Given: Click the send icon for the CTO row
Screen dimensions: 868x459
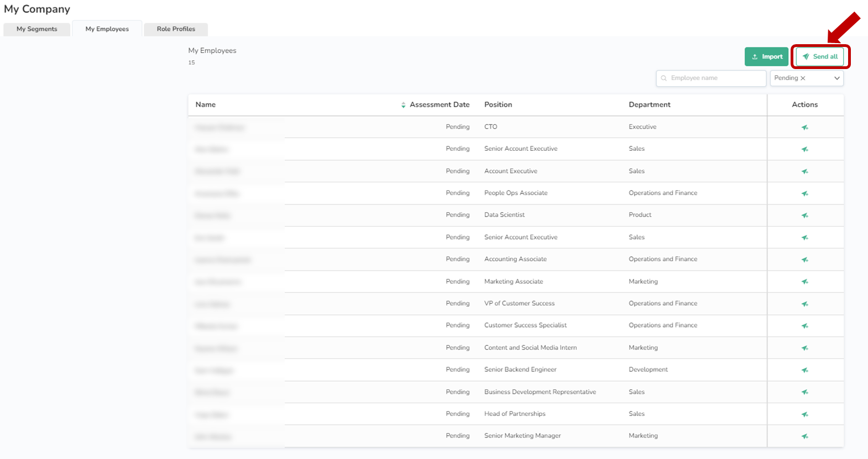Looking at the screenshot, I should (804, 128).
